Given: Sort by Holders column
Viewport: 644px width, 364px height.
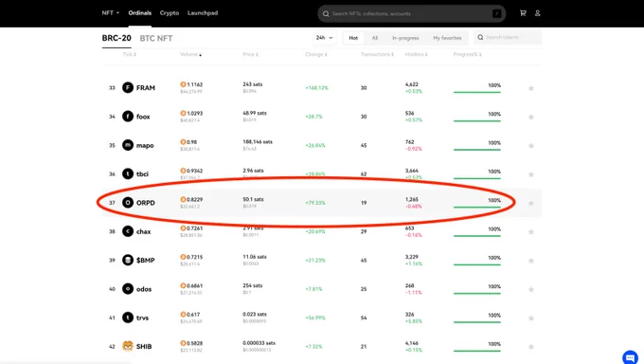Looking at the screenshot, I should click(416, 54).
